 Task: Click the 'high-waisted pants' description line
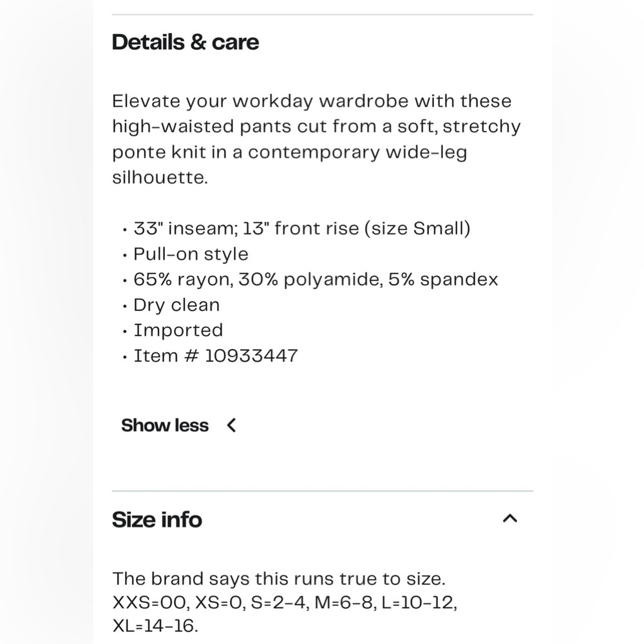[x=316, y=126]
